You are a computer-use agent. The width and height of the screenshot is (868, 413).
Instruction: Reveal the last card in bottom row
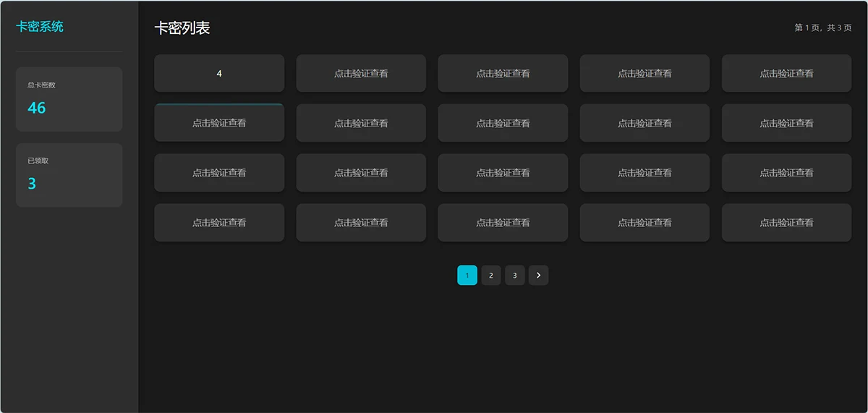coord(786,223)
